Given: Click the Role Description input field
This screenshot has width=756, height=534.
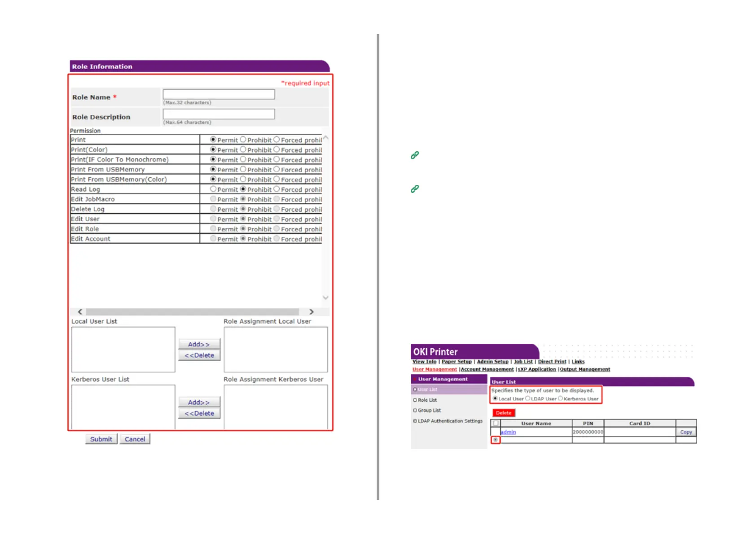Looking at the screenshot, I should coord(219,114).
